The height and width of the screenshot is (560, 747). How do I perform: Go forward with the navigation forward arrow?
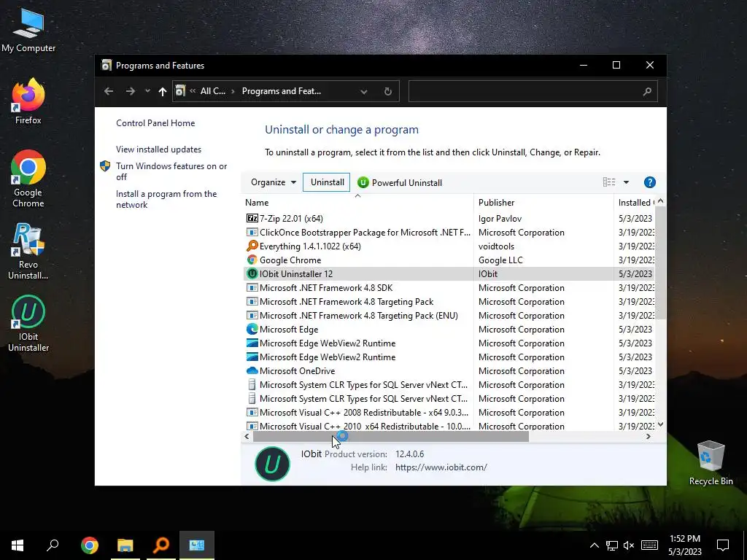pos(130,91)
